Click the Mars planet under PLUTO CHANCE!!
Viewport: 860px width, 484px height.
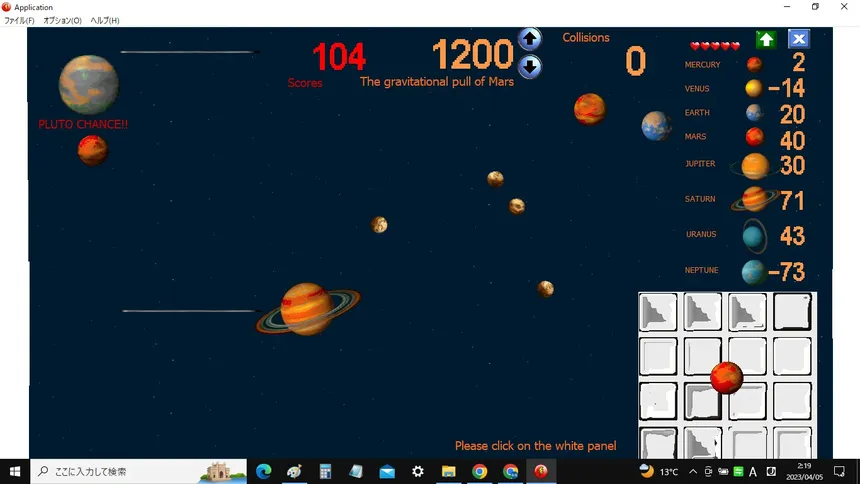92,150
